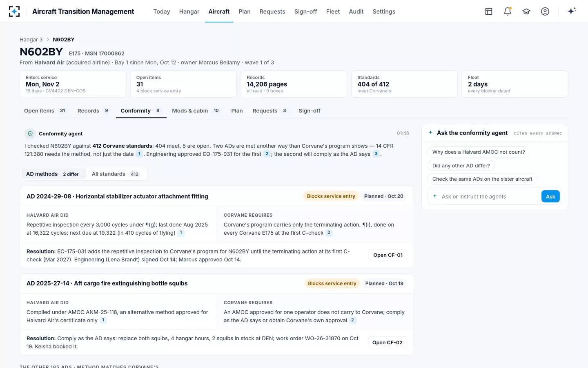Open the user account icon

(545, 11)
